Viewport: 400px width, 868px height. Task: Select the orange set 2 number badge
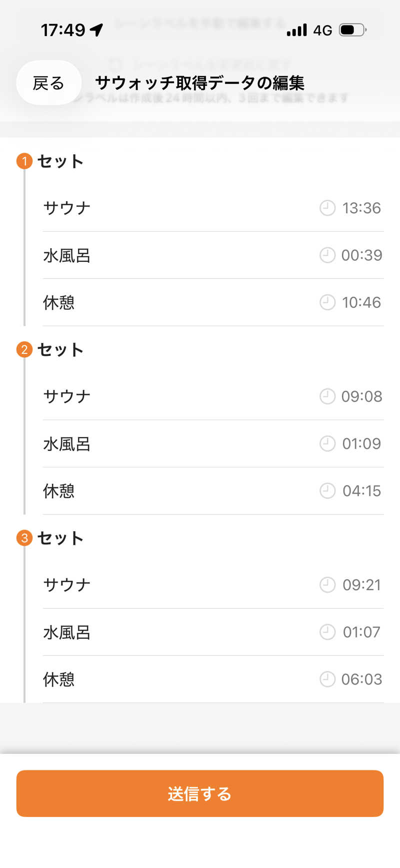(x=24, y=349)
